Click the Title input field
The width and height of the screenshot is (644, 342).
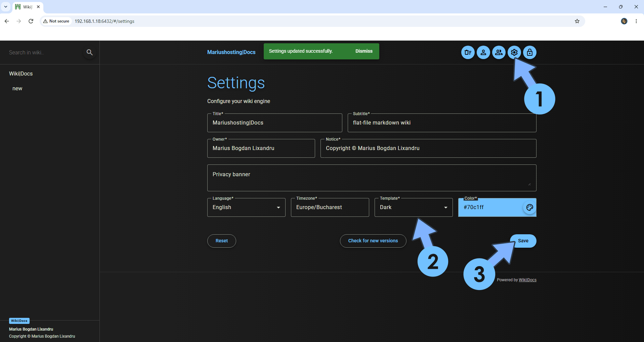274,123
